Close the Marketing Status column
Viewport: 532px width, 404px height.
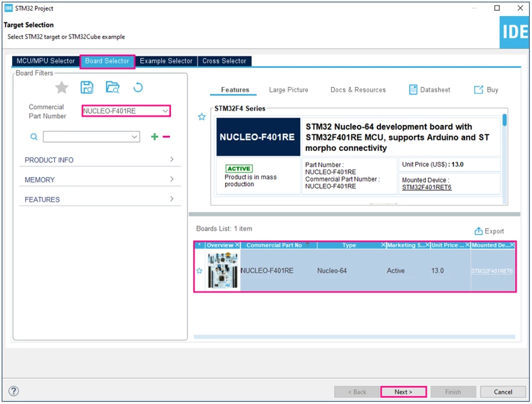pos(427,245)
